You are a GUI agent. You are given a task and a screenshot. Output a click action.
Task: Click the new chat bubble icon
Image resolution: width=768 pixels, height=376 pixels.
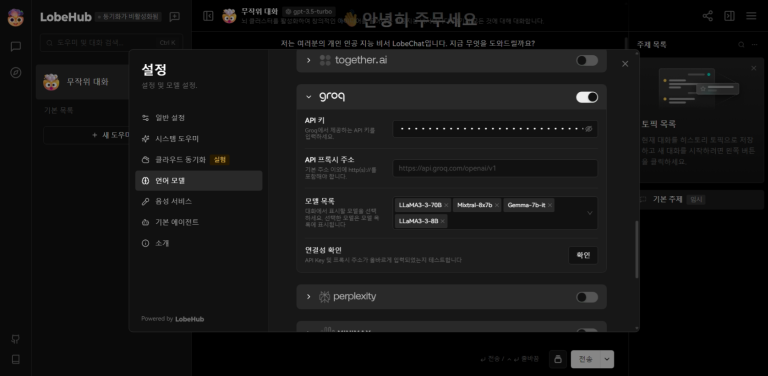click(x=174, y=17)
